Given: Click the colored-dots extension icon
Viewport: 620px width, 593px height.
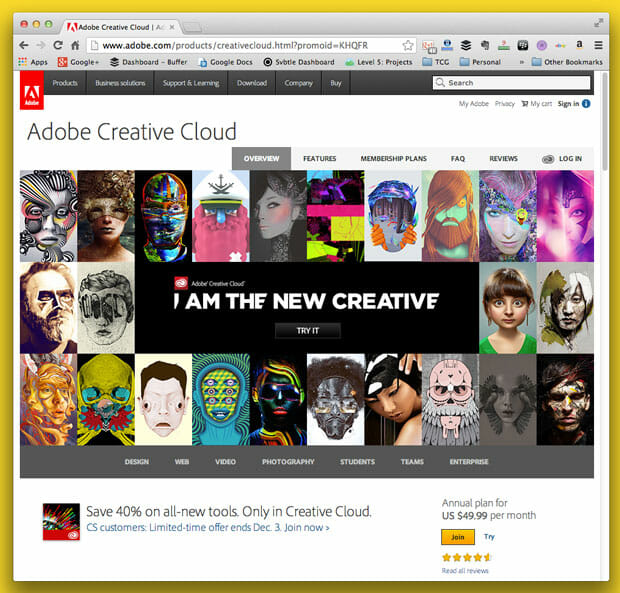Looking at the screenshot, I should (x=560, y=46).
